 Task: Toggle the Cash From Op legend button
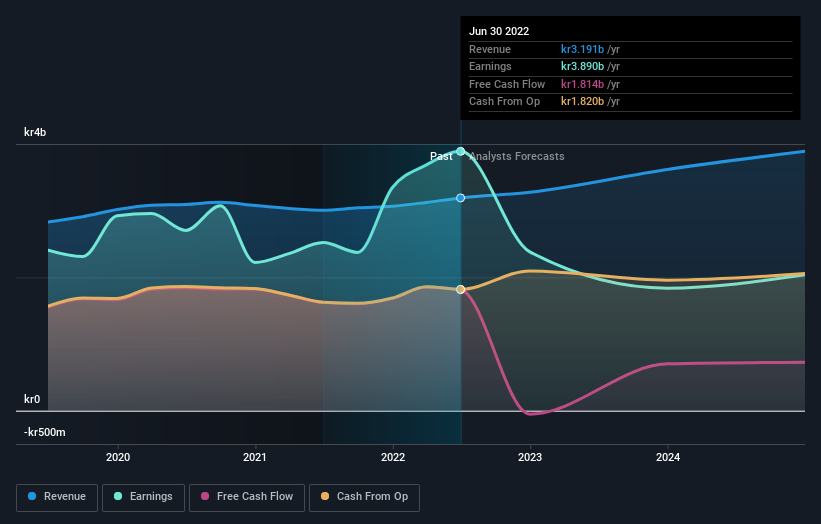click(364, 497)
